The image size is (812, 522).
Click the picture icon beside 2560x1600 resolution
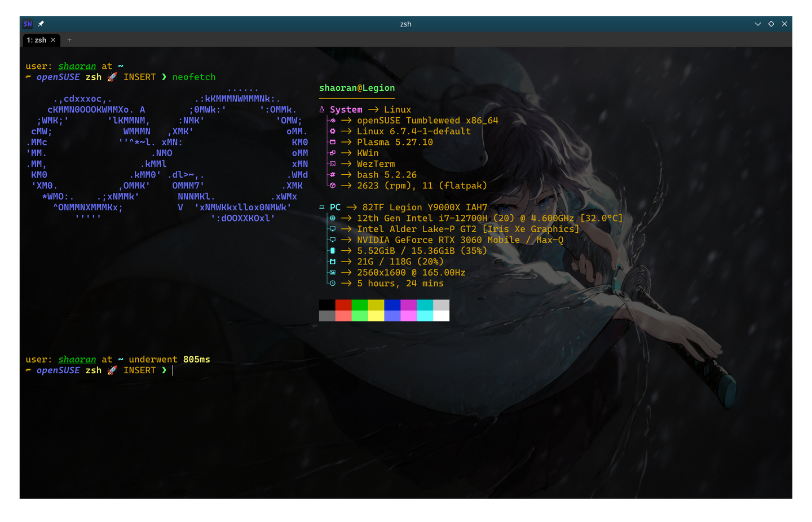pyautogui.click(x=333, y=272)
